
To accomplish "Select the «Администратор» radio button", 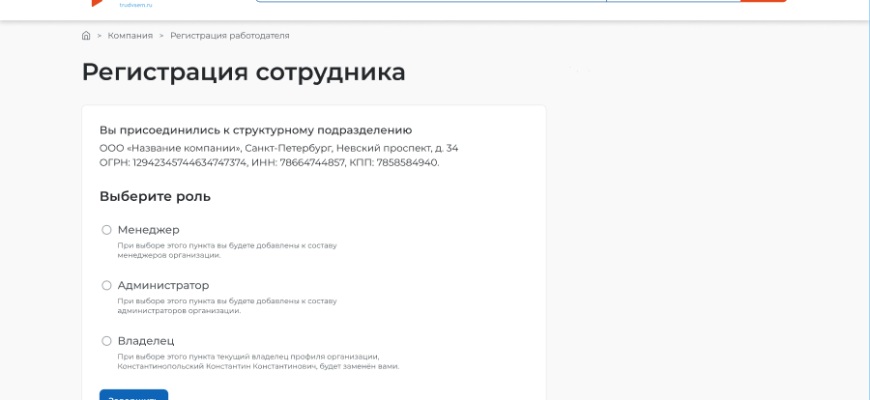I will [107, 286].
